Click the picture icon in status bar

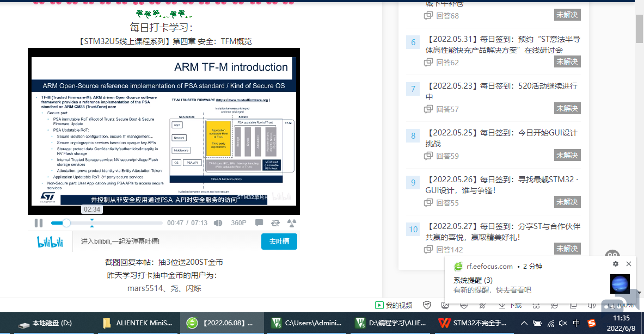point(445,305)
